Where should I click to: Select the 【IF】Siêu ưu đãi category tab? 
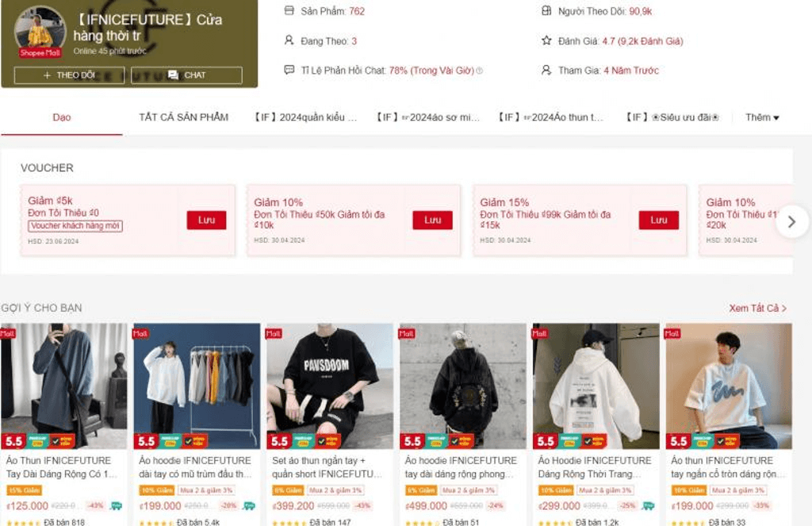[x=672, y=117]
